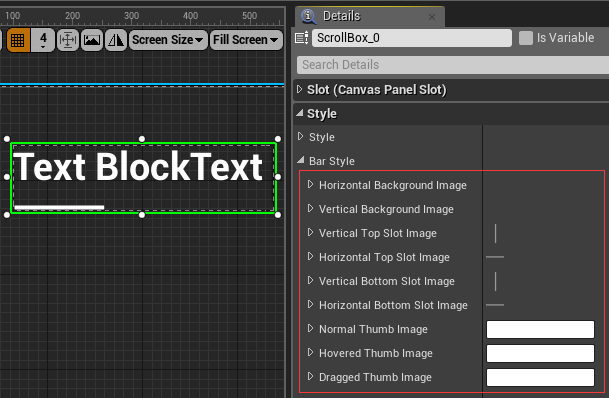The height and width of the screenshot is (398, 609).
Task: Open the Screen Size dropdown
Action: tap(168, 40)
